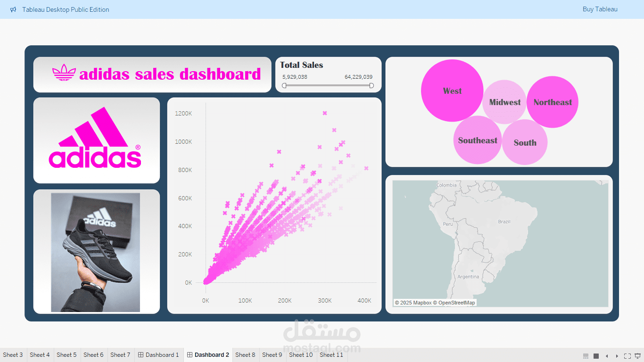Viewport: 644px width, 362px height.
Task: Select the Dashboard 2 tab
Action: 207,355
